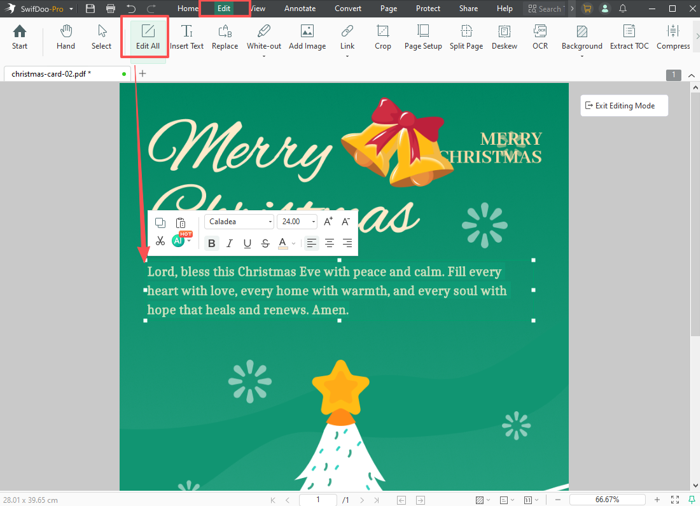Activate the Edit All tool
This screenshot has height=506, width=700.
click(x=148, y=37)
